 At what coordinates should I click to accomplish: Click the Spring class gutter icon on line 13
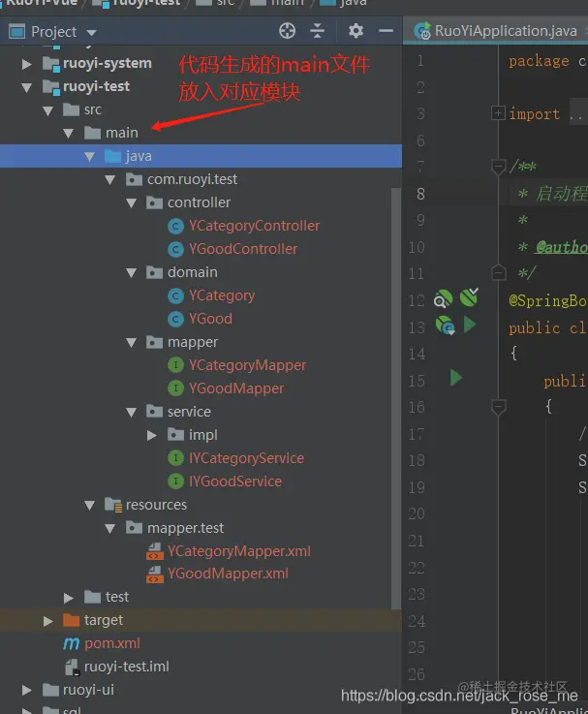pos(445,326)
